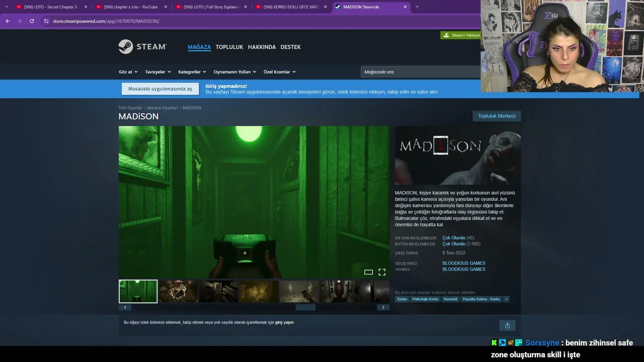Select the thumbnail with the red door hallway

(x=339, y=292)
